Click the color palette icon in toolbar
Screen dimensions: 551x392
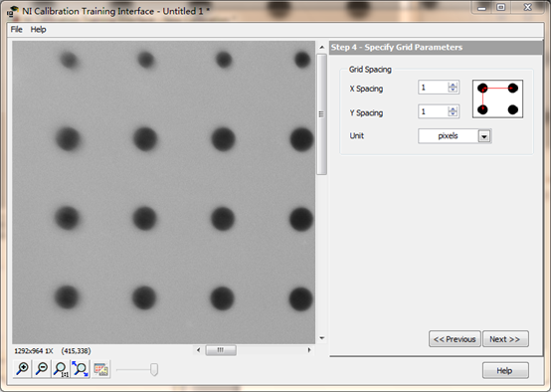(x=101, y=369)
